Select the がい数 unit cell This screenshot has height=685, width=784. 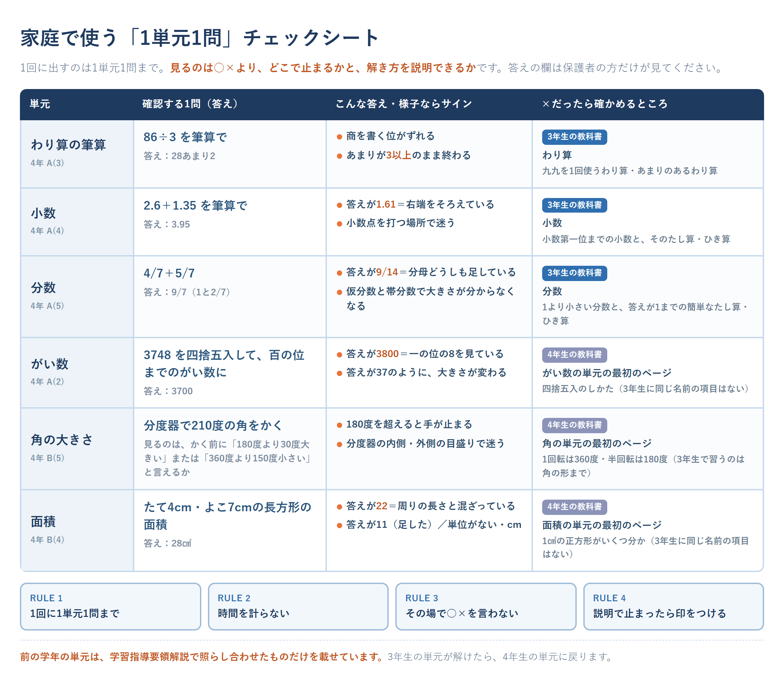tap(77, 373)
